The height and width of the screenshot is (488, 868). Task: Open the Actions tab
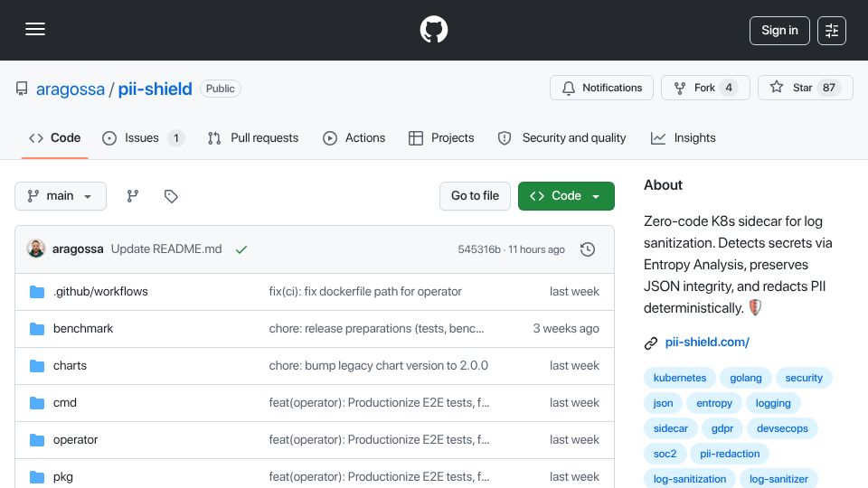point(354,137)
